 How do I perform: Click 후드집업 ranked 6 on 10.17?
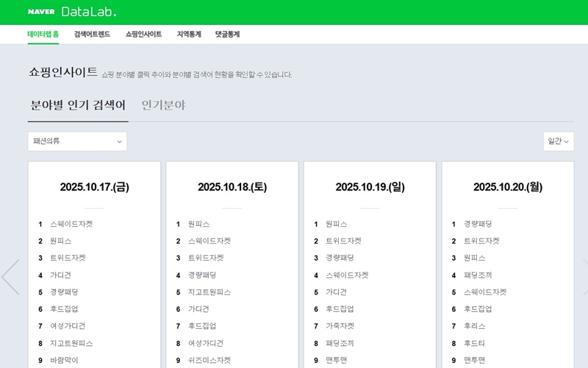pyautogui.click(x=64, y=309)
